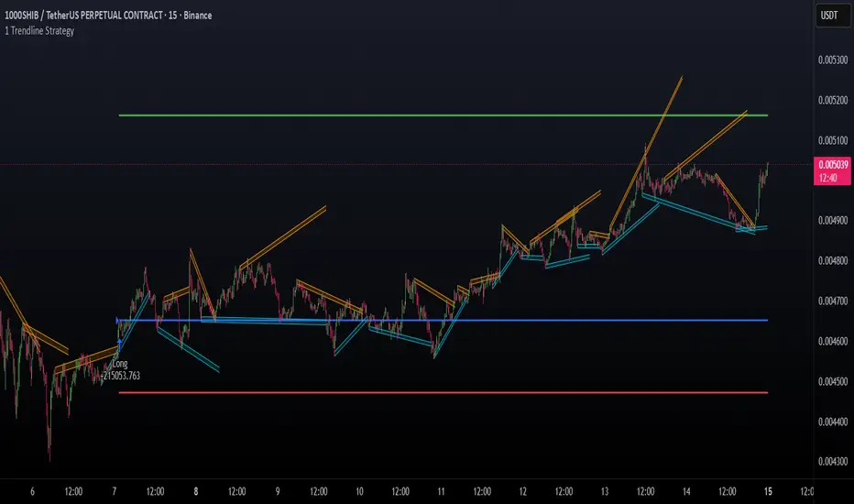Click price axis label 0.004800
The image size is (854, 504).
[x=833, y=261]
